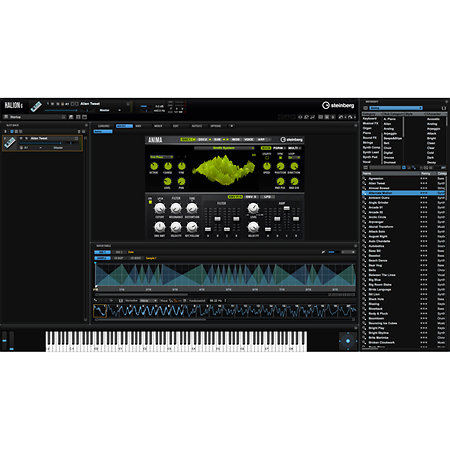Click the wavetable SPEED knob
This screenshot has width=450, height=450.
[267, 166]
